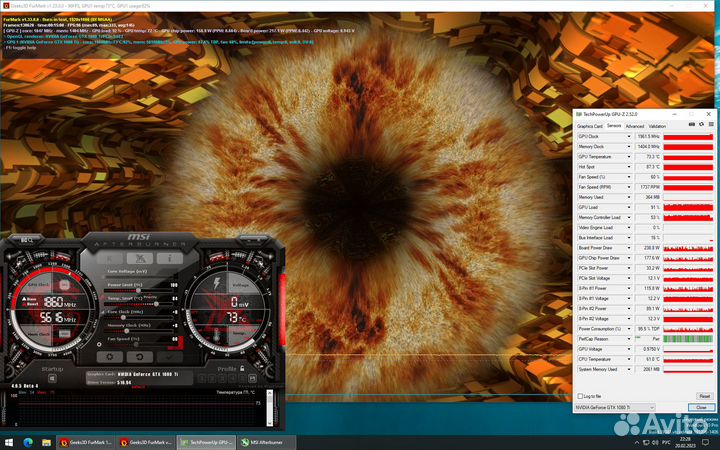
Task: Click the Temp Limit slider handle
Action: pyautogui.click(x=157, y=304)
